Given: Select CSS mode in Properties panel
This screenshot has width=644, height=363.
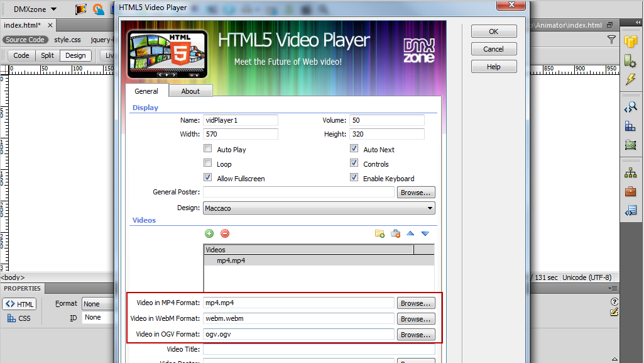Looking at the screenshot, I should tap(19, 318).
